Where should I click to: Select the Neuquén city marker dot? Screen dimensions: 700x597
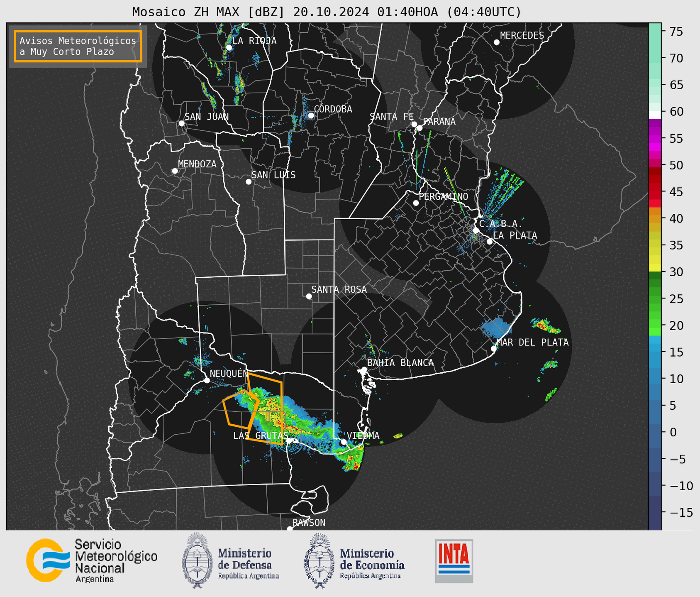click(x=207, y=380)
